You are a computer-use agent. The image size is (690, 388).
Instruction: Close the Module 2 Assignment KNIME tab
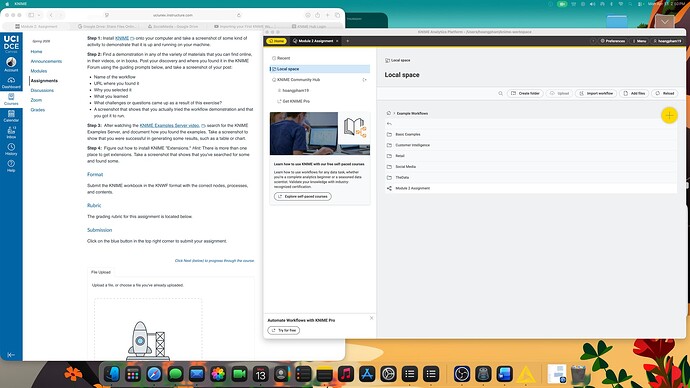(337, 41)
